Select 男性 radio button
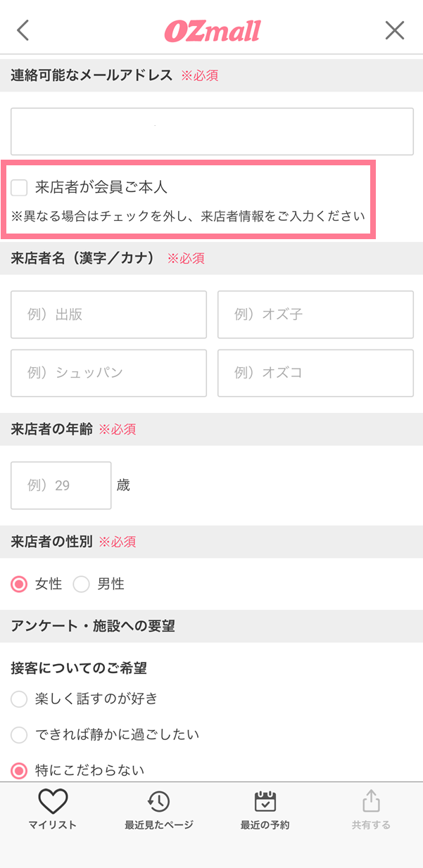This screenshot has height=868, width=423. [x=82, y=584]
